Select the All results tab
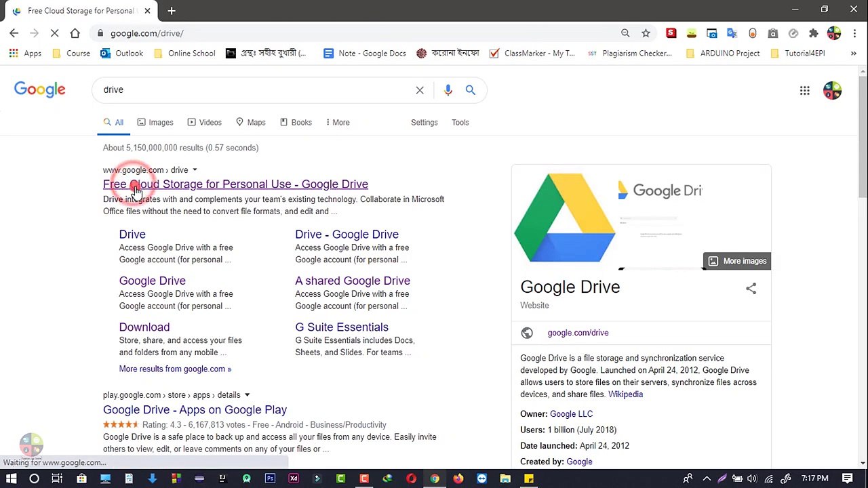The width and height of the screenshot is (868, 488). click(x=113, y=123)
